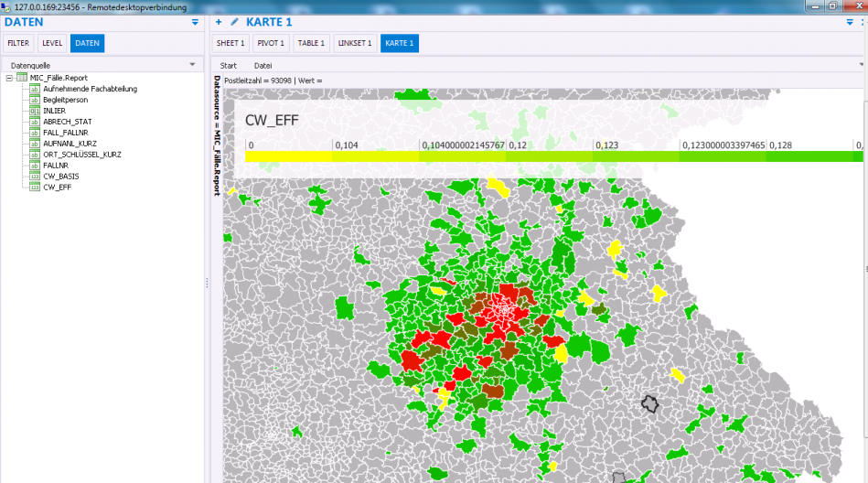Click the Begleitperson text field icon
This screenshot has height=483, width=868.
point(35,100)
